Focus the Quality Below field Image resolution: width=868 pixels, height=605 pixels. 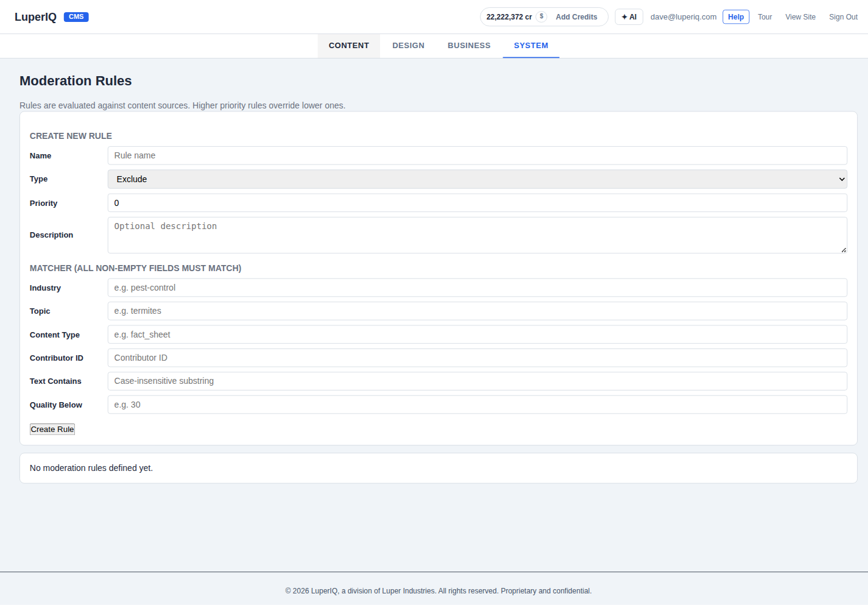[478, 404]
